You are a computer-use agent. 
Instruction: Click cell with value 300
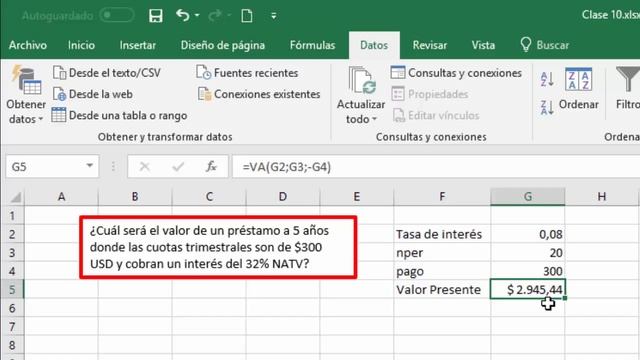click(x=528, y=271)
